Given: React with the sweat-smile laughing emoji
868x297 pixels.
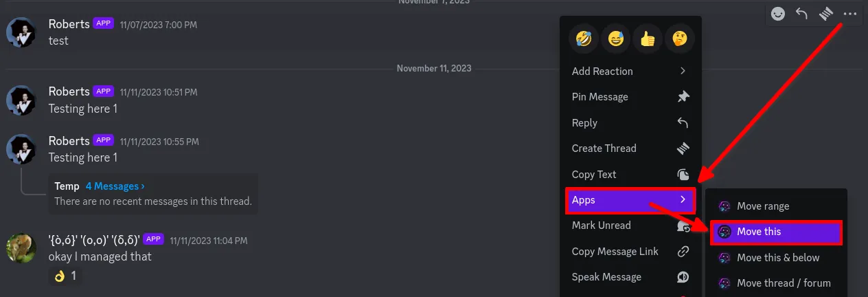Looking at the screenshot, I should [x=616, y=39].
